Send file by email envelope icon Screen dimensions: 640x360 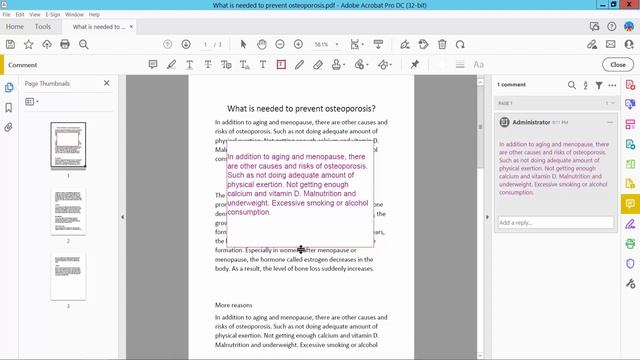pyautogui.click(x=610, y=44)
